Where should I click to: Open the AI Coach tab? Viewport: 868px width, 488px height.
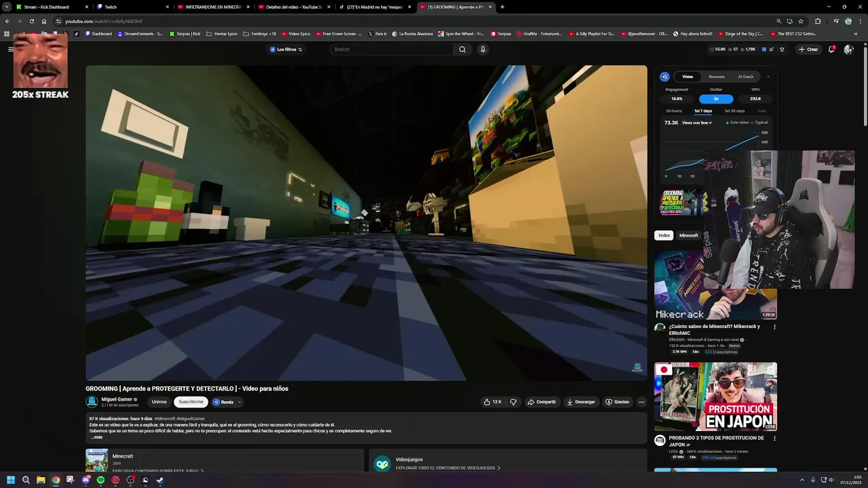746,77
